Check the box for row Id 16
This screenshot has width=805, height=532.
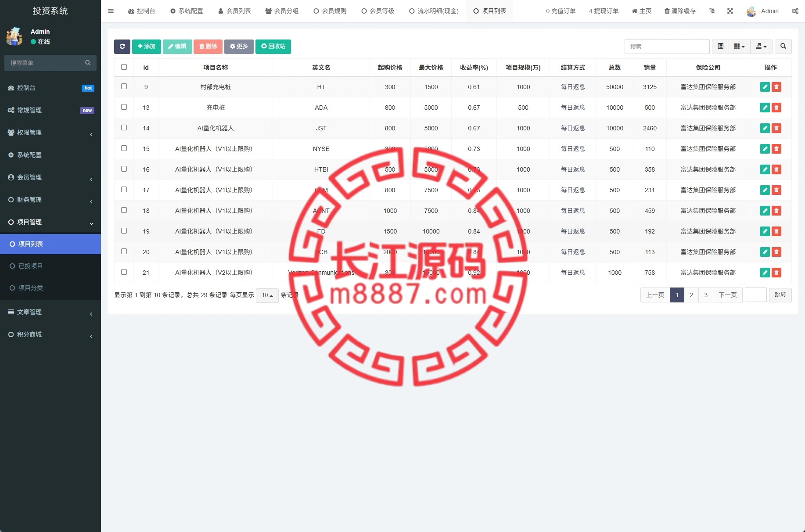[x=124, y=169]
